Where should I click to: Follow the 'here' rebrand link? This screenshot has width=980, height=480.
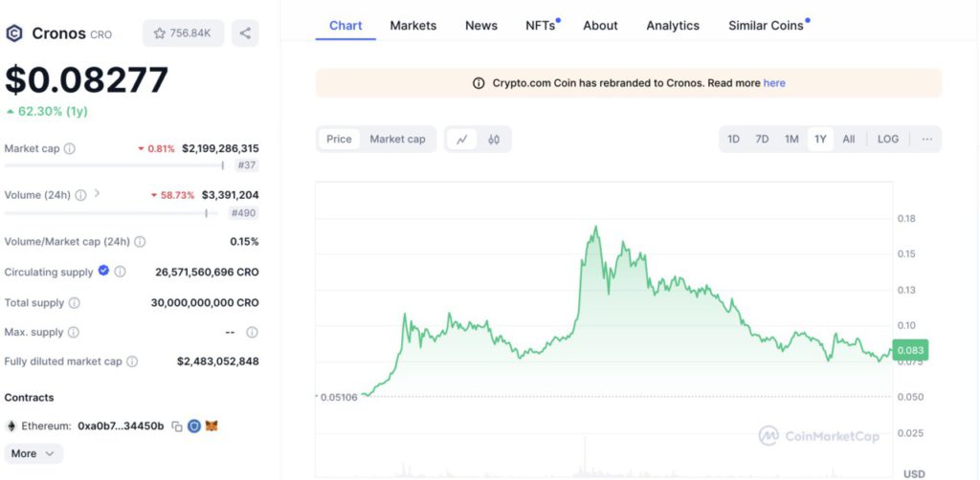(x=774, y=83)
